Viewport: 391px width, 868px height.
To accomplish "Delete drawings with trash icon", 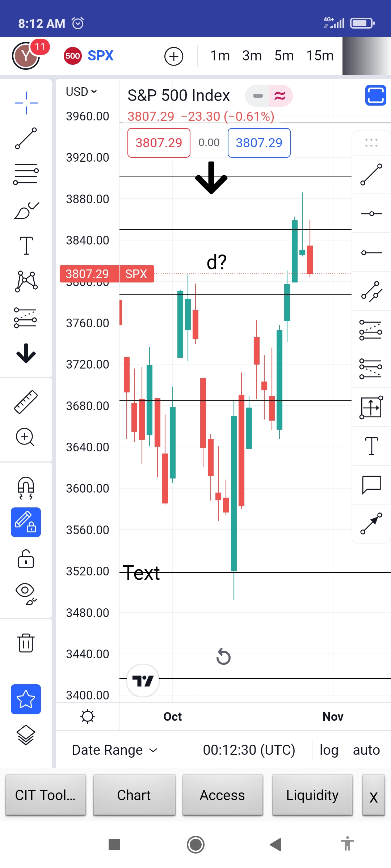I will (x=26, y=643).
